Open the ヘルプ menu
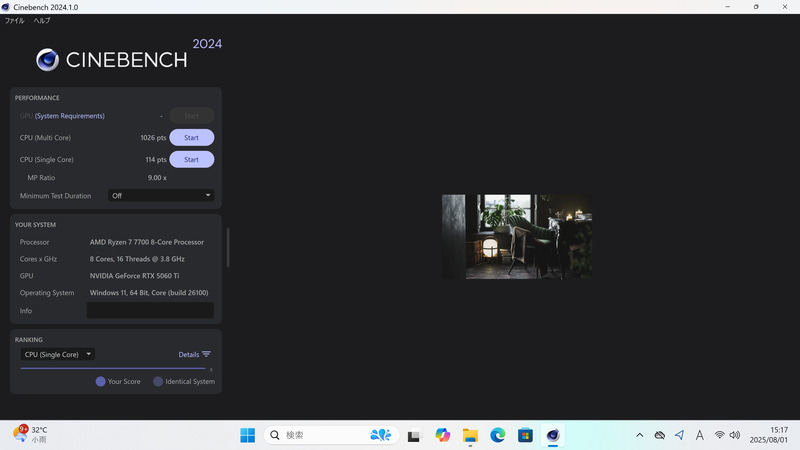 tap(42, 20)
